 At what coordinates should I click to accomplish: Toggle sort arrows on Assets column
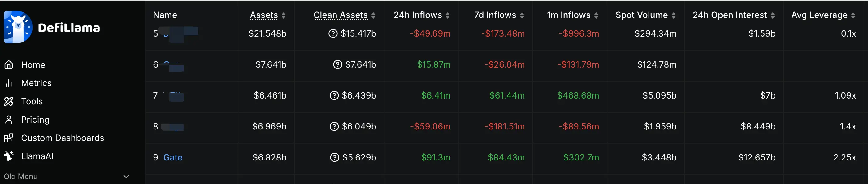(283, 15)
